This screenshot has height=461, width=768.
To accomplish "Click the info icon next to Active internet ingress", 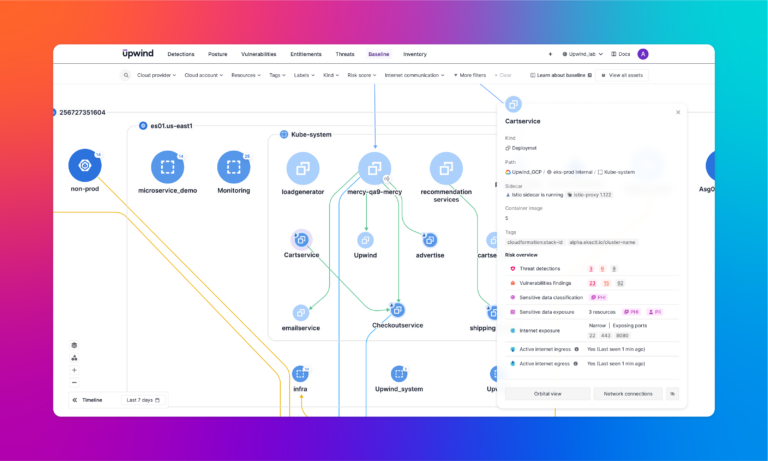I will (x=576, y=349).
